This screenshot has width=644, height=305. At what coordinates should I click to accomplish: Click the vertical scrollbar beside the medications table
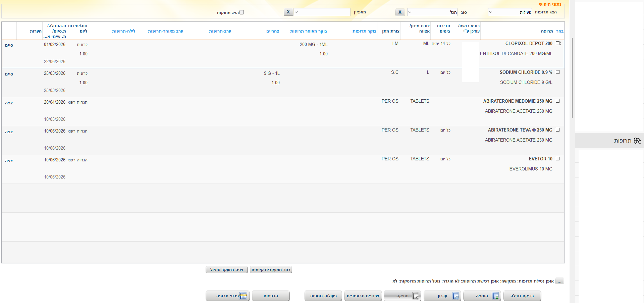572,78
